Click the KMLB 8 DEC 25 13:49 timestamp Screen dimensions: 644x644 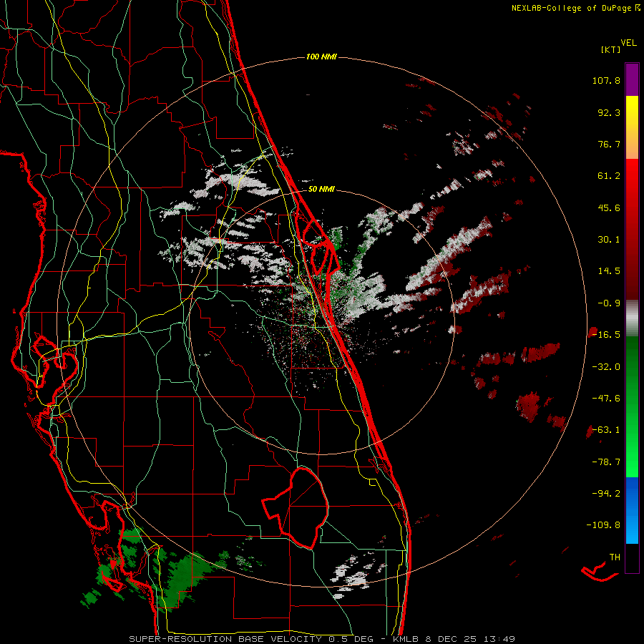click(454, 639)
